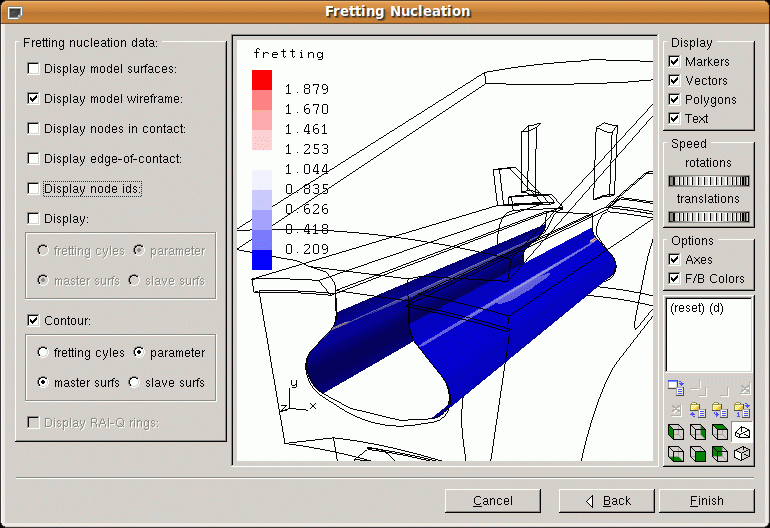Click the 'Fretting nucleation data:' group label
The width and height of the screenshot is (770, 528).
point(90,43)
